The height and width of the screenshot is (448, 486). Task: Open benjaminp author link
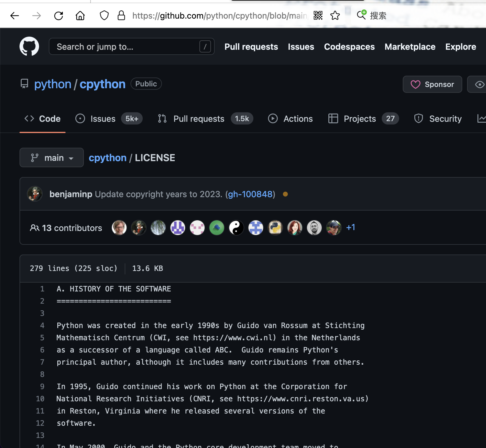tap(71, 194)
